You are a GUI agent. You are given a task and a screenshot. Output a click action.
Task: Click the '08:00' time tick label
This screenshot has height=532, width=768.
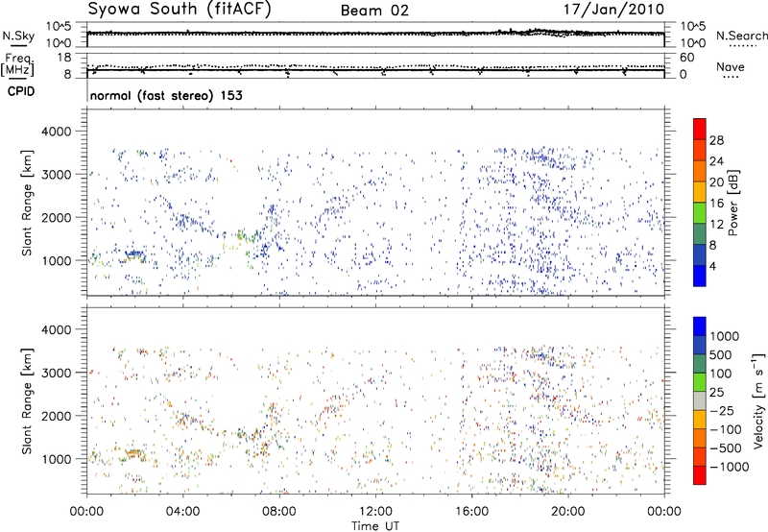point(279,512)
